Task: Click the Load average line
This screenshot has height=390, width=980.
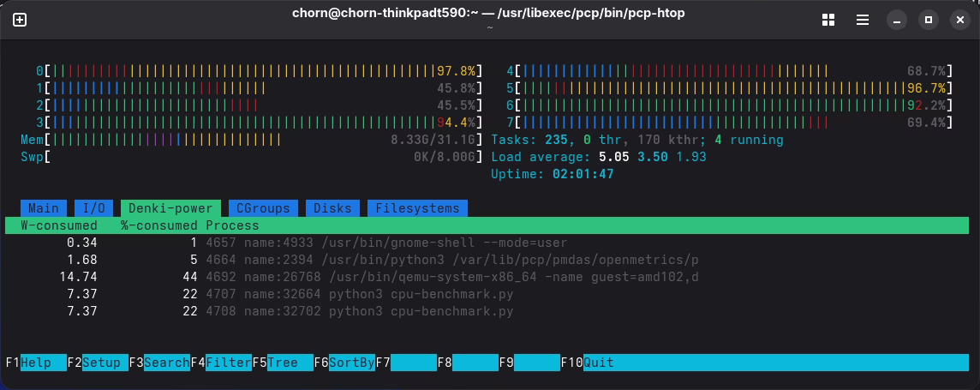Action: tap(599, 156)
